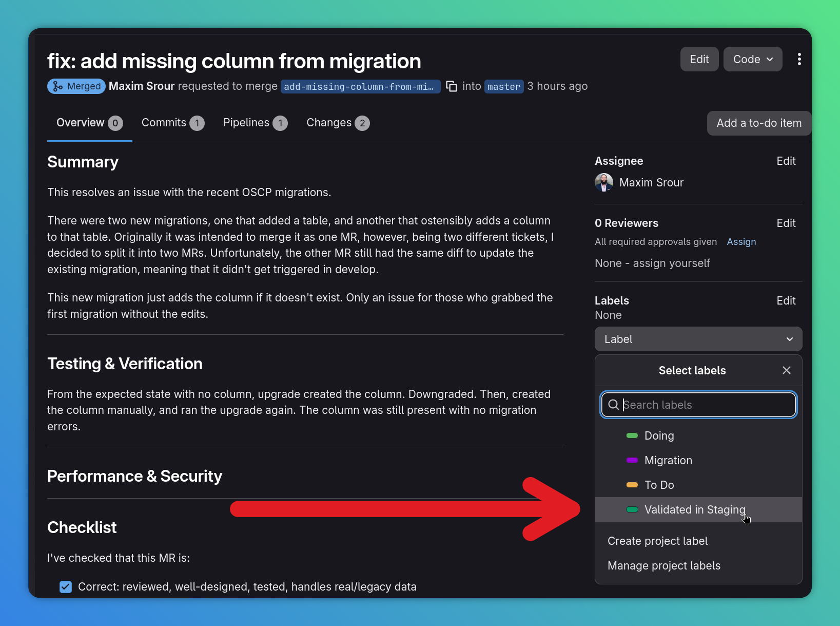Viewport: 840px width, 626px height.
Task: Click Manage project labels option
Action: [x=663, y=566]
